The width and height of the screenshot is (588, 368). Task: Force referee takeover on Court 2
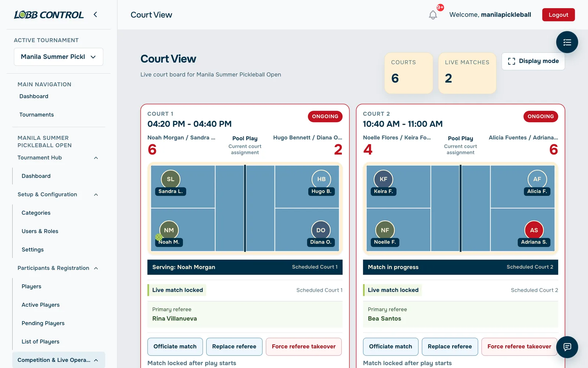[x=519, y=347]
